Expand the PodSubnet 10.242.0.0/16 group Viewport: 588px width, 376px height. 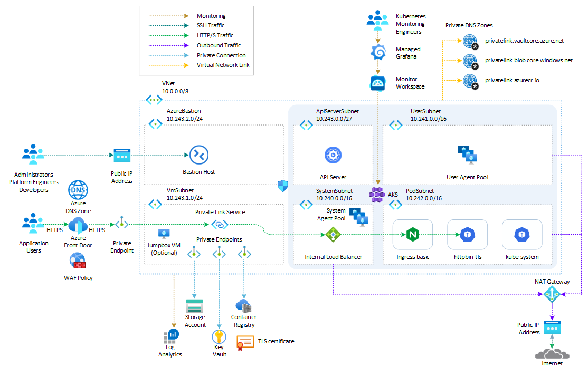[x=396, y=204]
